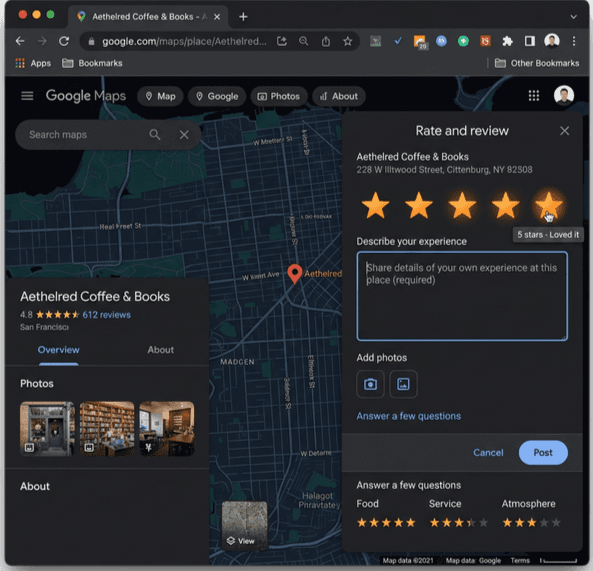Rate four stars in review dialog
The width and height of the screenshot is (593, 571).
click(x=505, y=205)
